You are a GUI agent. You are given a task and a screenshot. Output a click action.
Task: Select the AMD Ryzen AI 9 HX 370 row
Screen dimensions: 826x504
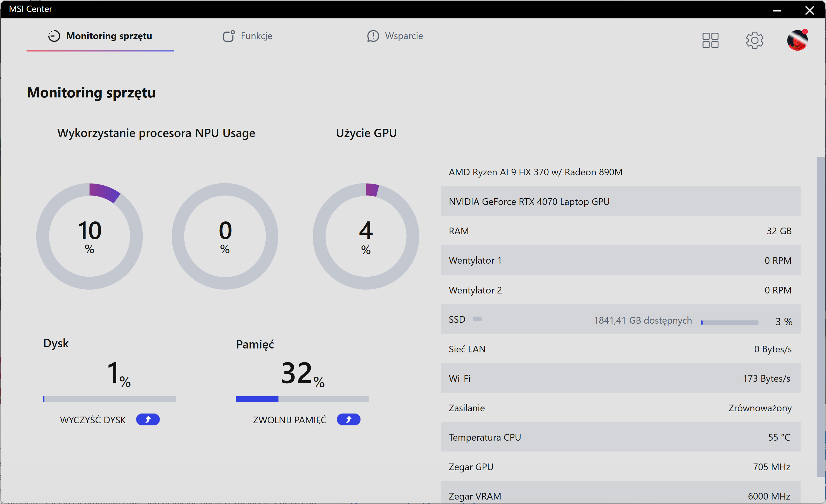pos(621,172)
